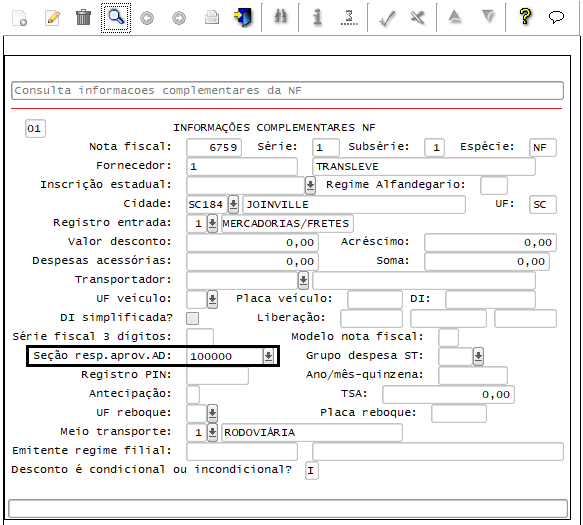Click the Despesas acessórias field
The width and height of the screenshot is (583, 525).
click(252, 261)
